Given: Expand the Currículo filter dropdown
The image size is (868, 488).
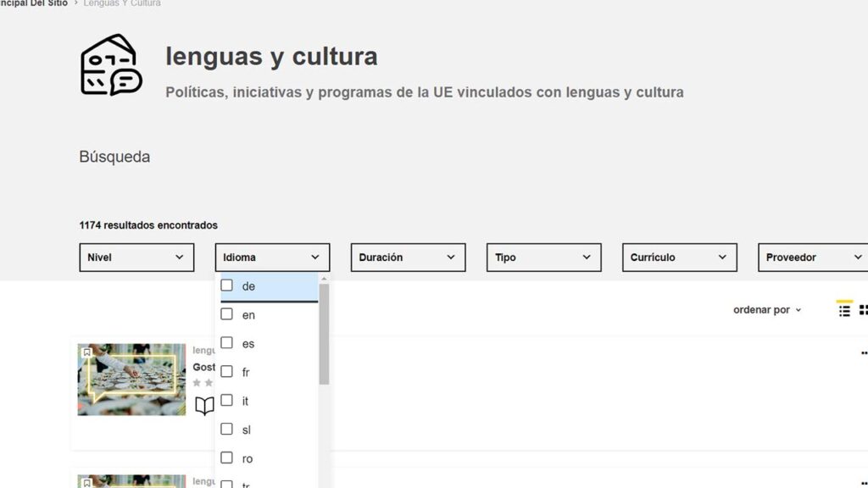Looking at the screenshot, I should tap(679, 258).
